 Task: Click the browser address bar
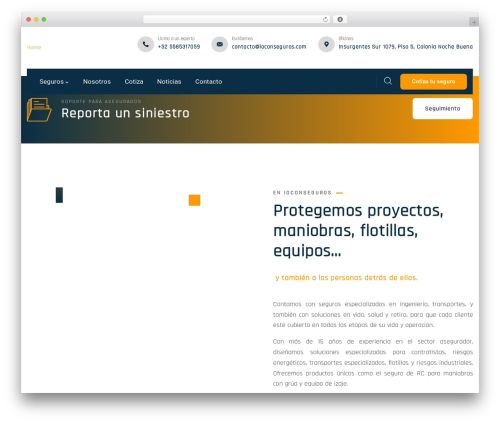[237, 19]
